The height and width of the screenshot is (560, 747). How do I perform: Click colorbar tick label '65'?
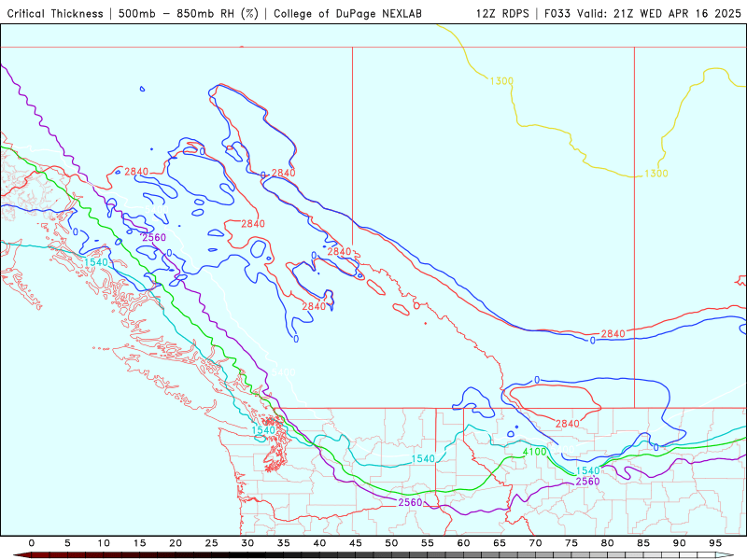coord(500,543)
